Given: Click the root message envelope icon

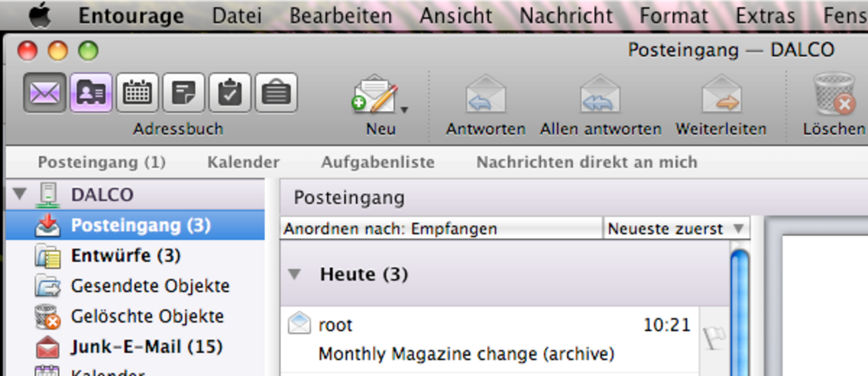Looking at the screenshot, I should (300, 323).
